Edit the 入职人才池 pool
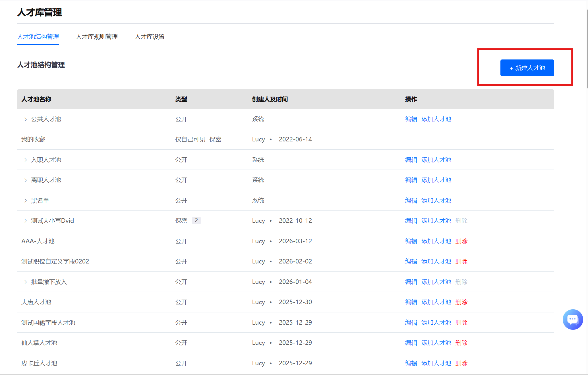The image size is (588, 375). point(411,160)
